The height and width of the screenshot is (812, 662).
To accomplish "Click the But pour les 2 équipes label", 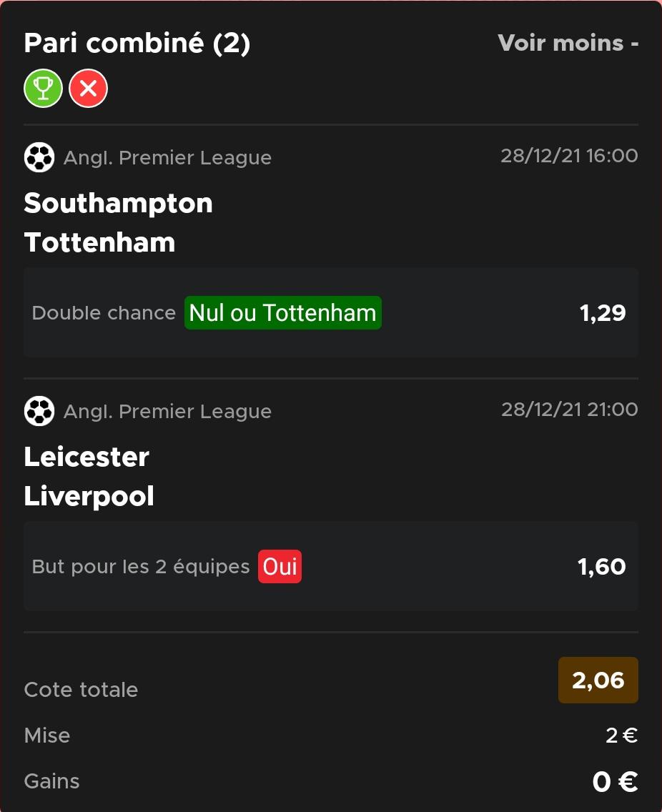I will pos(141,567).
